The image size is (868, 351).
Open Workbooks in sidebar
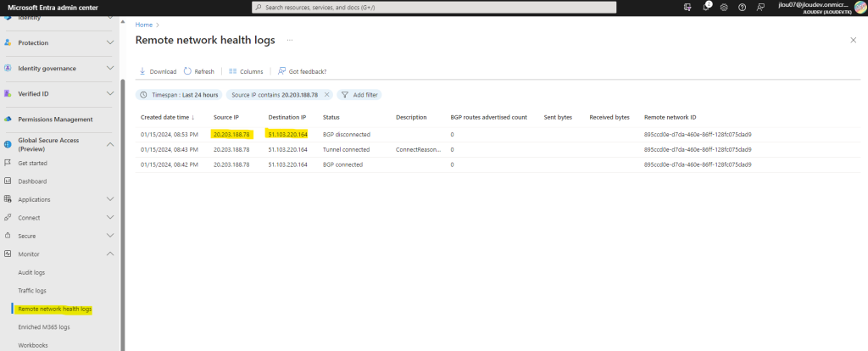pyautogui.click(x=33, y=345)
